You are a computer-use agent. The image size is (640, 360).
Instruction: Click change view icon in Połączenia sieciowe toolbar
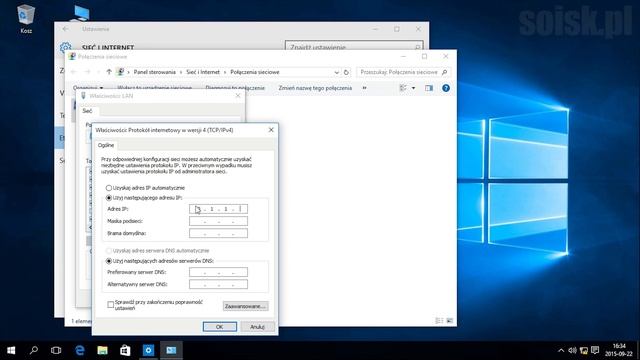pyautogui.click(x=403, y=88)
